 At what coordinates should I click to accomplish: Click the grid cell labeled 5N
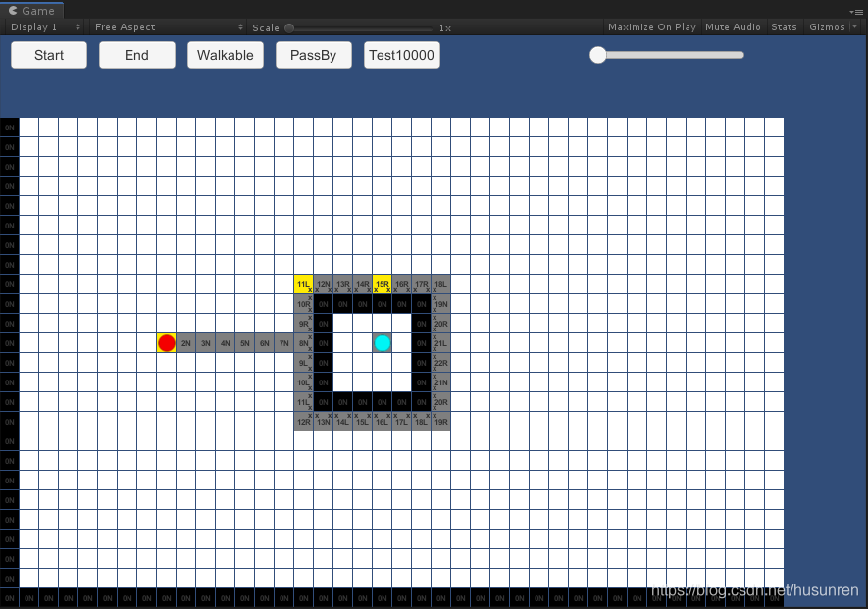click(x=245, y=343)
